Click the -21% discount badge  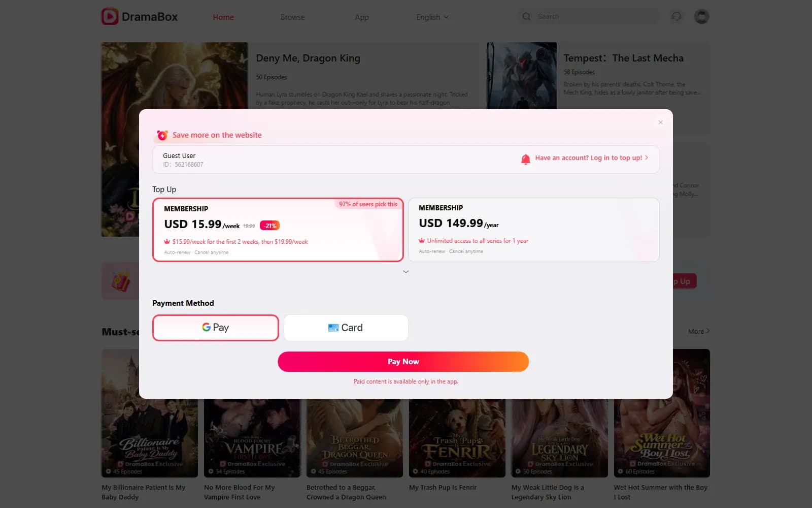tap(269, 226)
